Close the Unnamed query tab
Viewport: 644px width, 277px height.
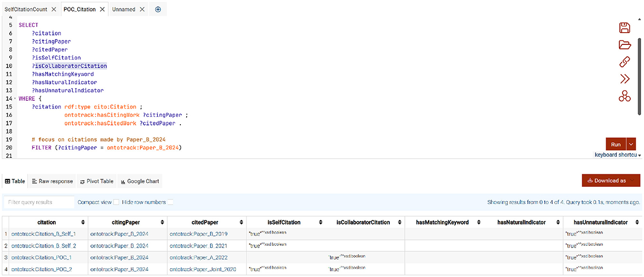[142, 9]
